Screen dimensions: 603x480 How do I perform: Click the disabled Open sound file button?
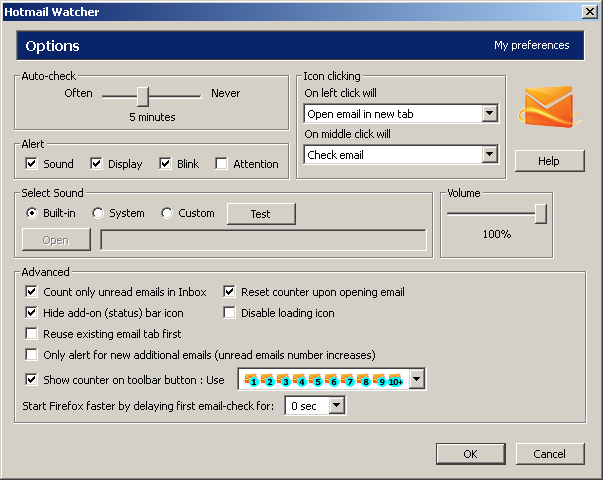pyautogui.click(x=56, y=240)
